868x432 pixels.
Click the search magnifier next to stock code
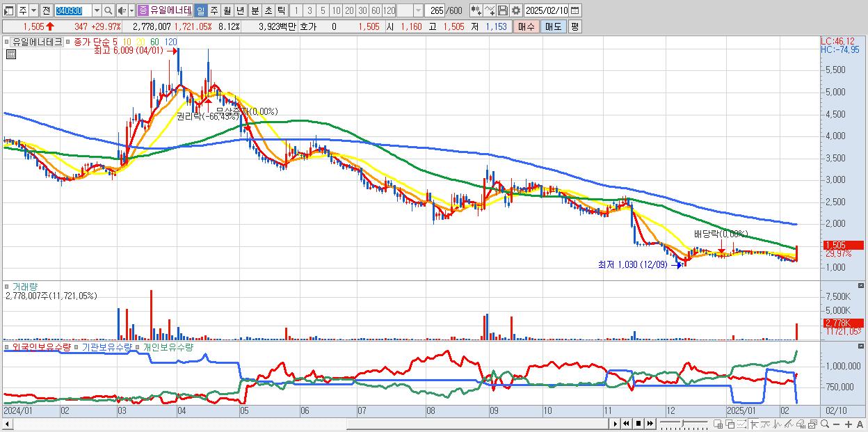click(108, 10)
